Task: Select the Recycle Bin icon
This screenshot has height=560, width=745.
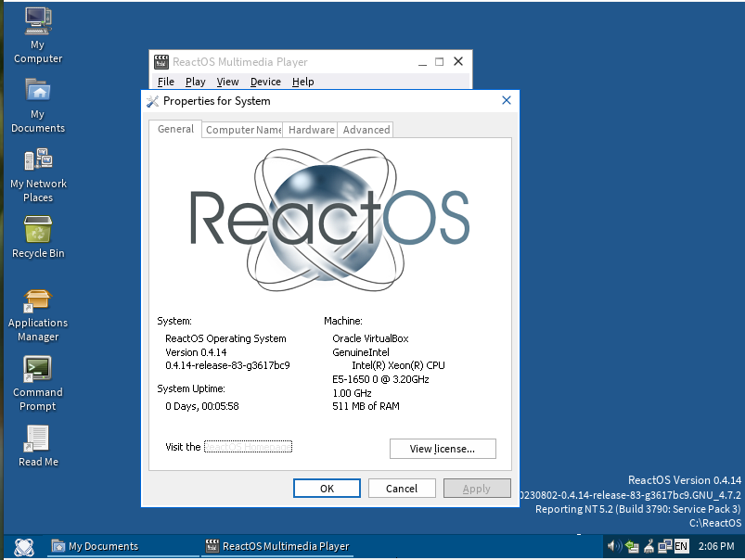Action: [38, 237]
